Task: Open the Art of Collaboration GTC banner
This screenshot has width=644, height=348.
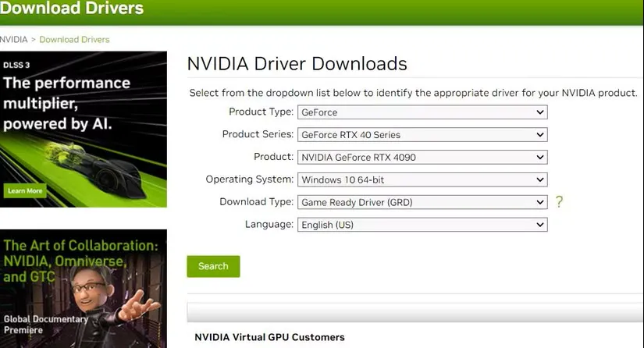Action: (84, 289)
